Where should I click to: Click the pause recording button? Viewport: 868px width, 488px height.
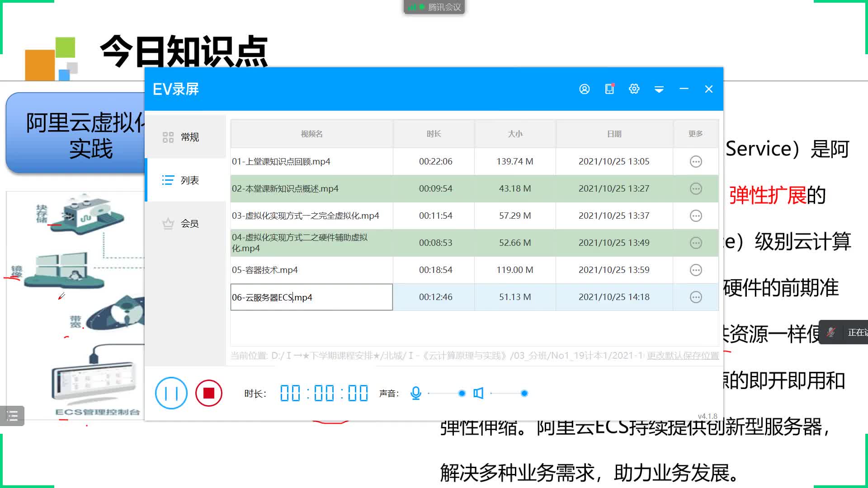(x=171, y=393)
